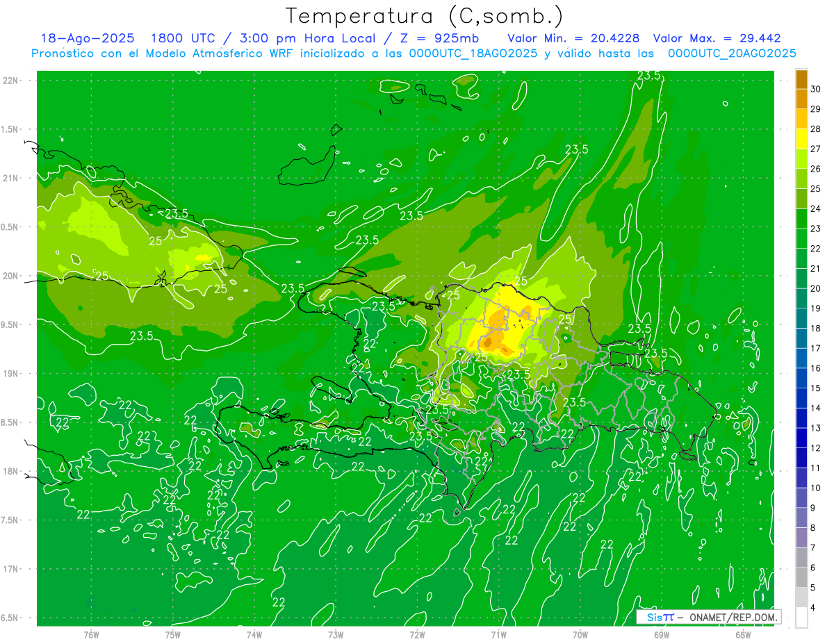Select the date text "18-Ago-2025"
Image resolution: width=834 pixels, height=644 pixels.
click(x=87, y=38)
